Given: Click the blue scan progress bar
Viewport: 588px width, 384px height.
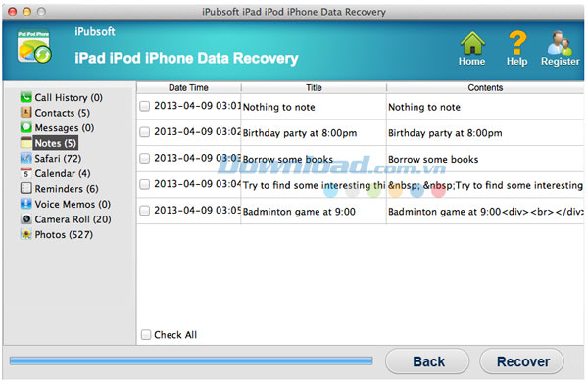Looking at the screenshot, I should pyautogui.click(x=191, y=361).
